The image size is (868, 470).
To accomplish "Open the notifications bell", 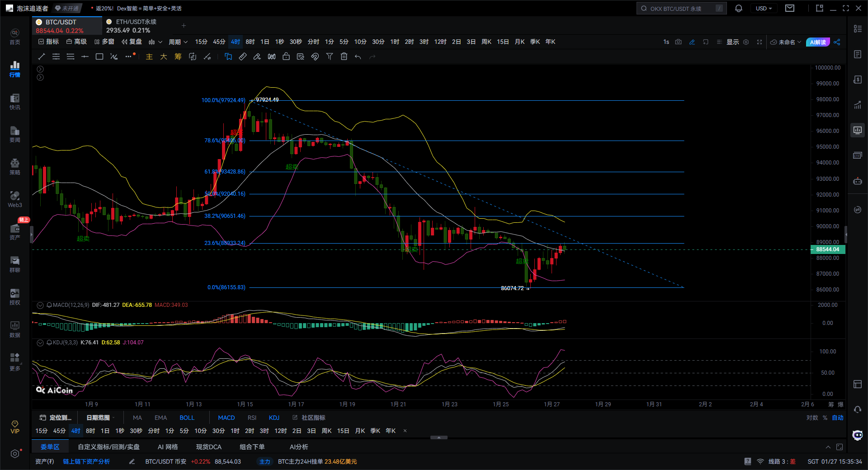I will pyautogui.click(x=739, y=9).
